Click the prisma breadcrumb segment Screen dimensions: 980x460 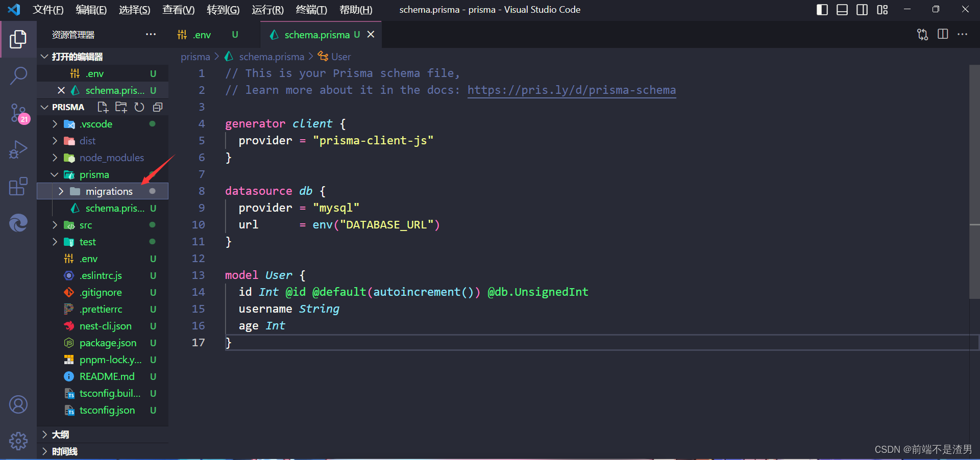coord(195,57)
